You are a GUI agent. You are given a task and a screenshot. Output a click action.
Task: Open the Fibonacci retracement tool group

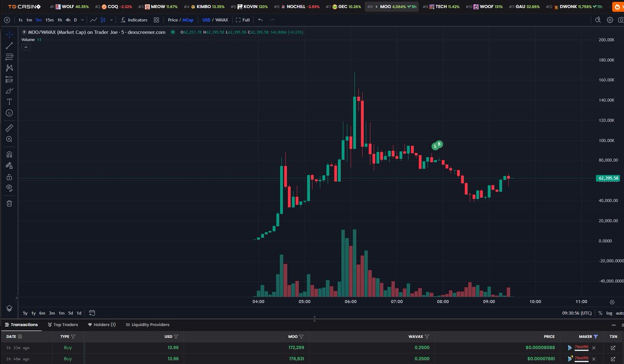click(x=9, y=57)
